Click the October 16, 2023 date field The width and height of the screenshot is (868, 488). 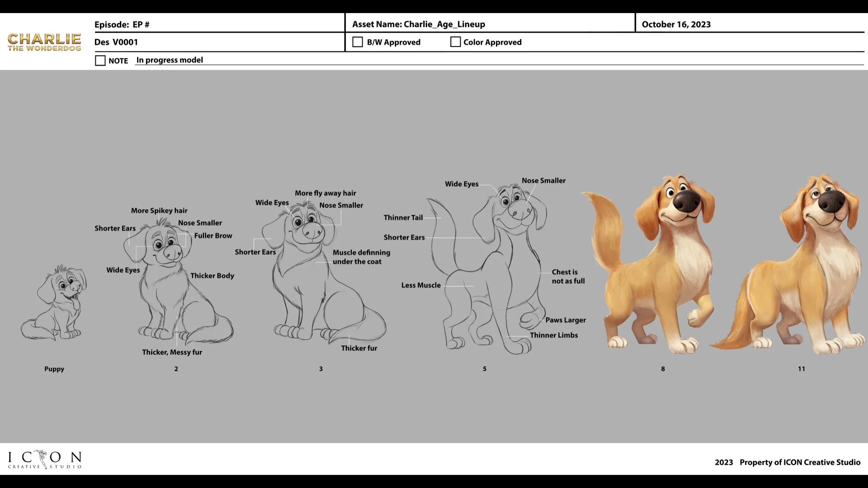click(676, 24)
